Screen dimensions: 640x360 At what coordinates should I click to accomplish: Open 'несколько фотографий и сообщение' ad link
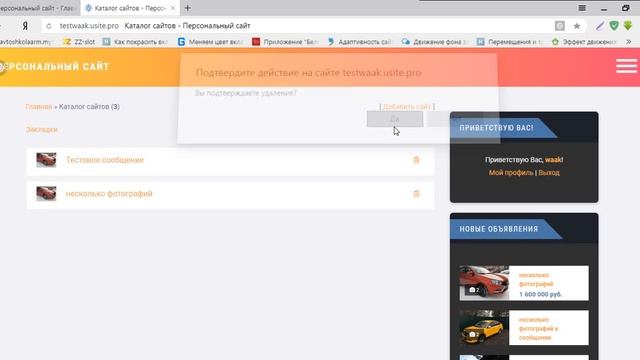coord(538,329)
